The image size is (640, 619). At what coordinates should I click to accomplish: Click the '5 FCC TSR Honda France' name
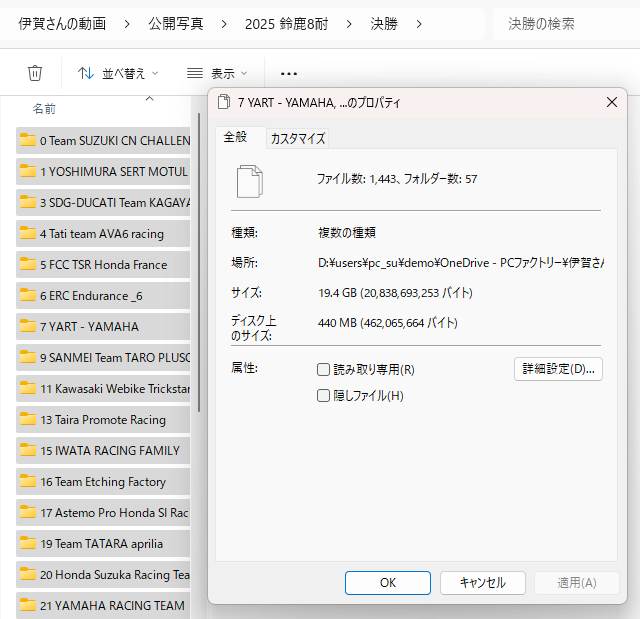(x=104, y=265)
